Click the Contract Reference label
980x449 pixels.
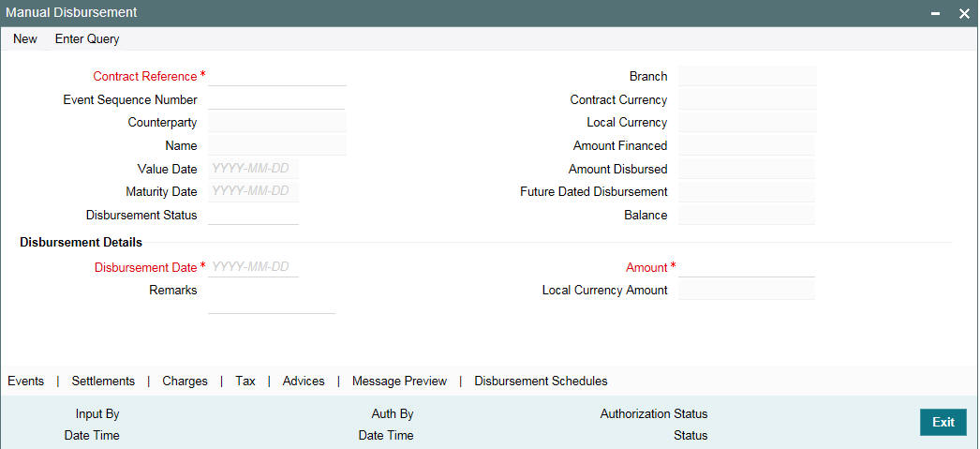point(145,76)
